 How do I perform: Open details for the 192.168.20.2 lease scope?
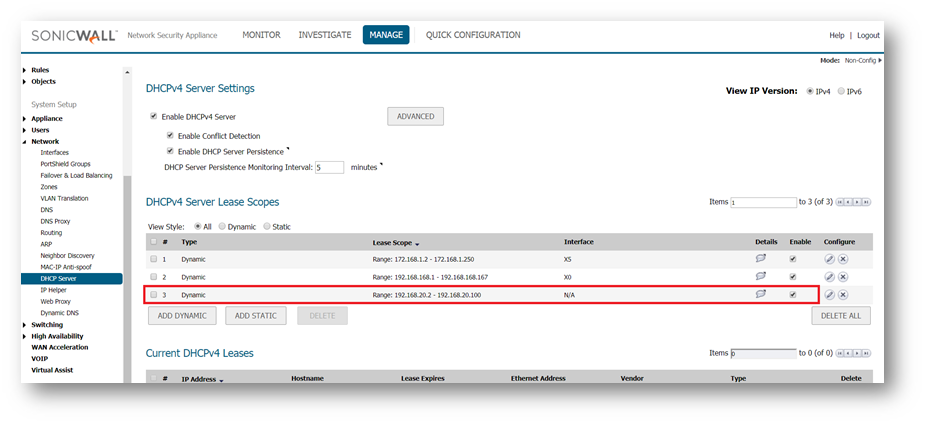pos(761,294)
